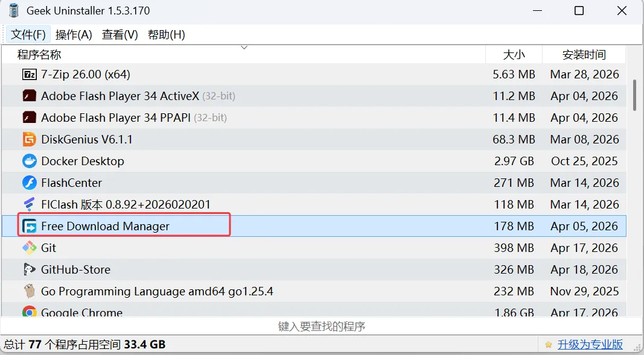
Task: Open the 文件(F) menu
Action: click(28, 34)
